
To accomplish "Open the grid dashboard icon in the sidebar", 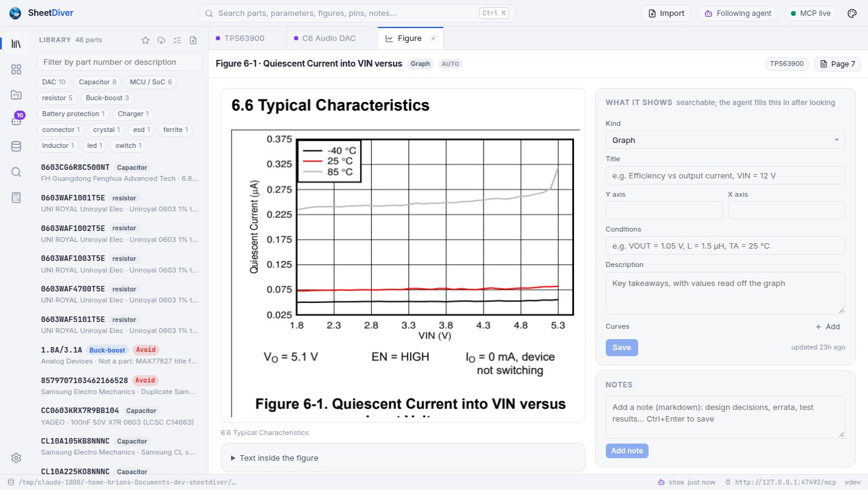I will click(x=17, y=70).
